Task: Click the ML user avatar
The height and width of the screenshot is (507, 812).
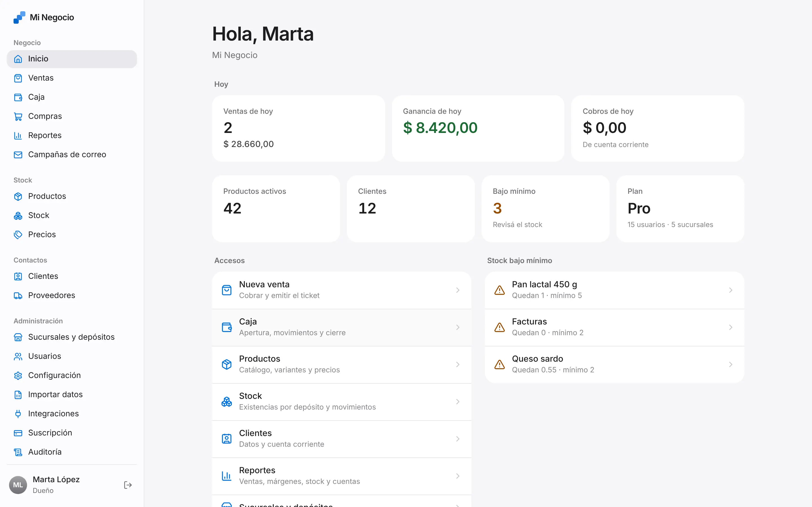Action: click(18, 485)
